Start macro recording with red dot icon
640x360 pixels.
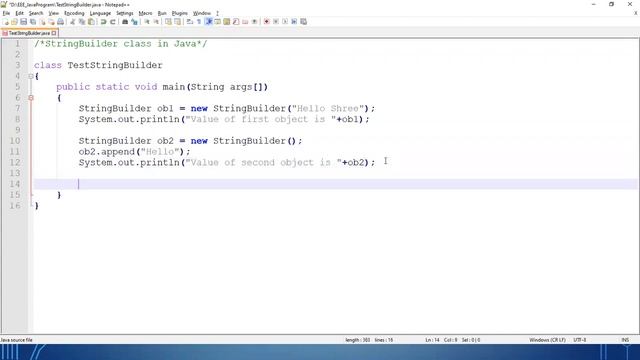[x=267, y=22]
